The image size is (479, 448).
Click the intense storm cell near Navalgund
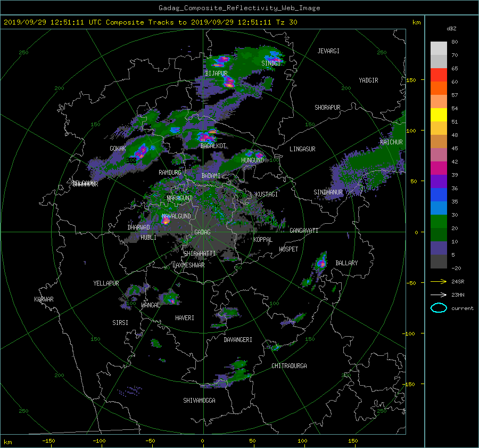[166, 221]
